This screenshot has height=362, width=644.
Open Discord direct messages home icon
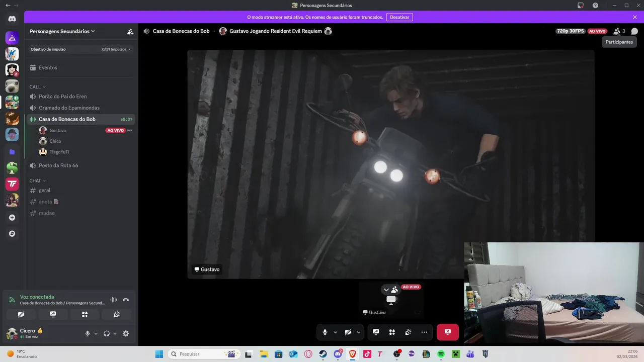tap(12, 19)
